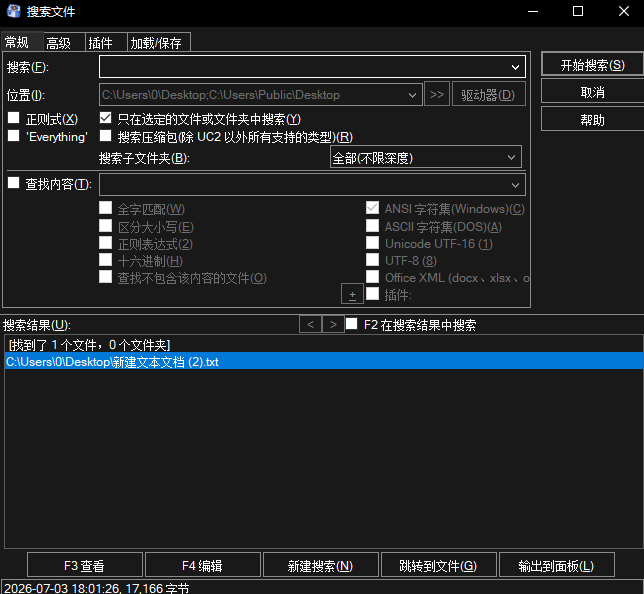Enable the 查找内容(T) checkbox
Viewport: 644px width, 594px height.
(14, 183)
